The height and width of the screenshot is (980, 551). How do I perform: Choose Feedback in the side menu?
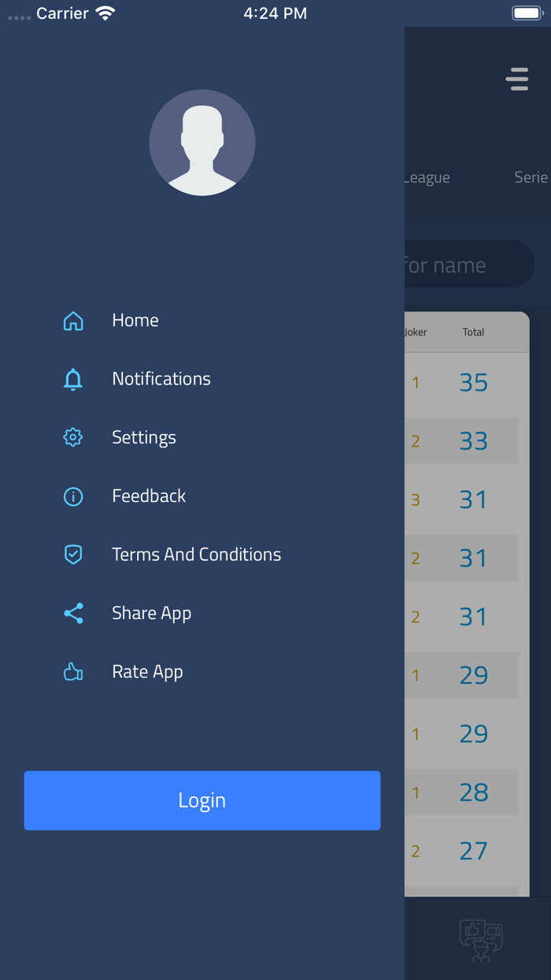click(x=149, y=496)
